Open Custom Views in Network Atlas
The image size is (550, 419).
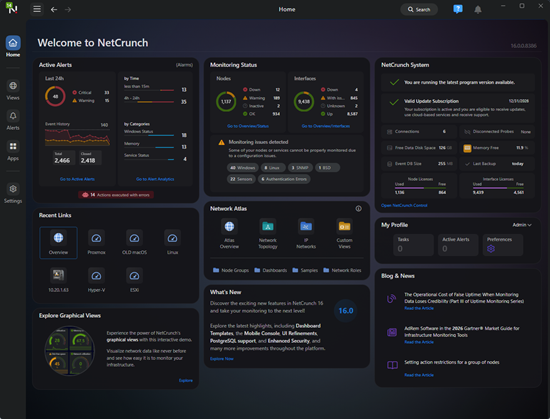coord(344,234)
